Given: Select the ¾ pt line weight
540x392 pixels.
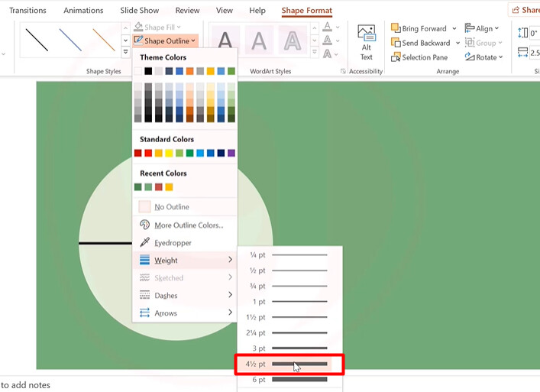Looking at the screenshot, I should tap(289, 286).
